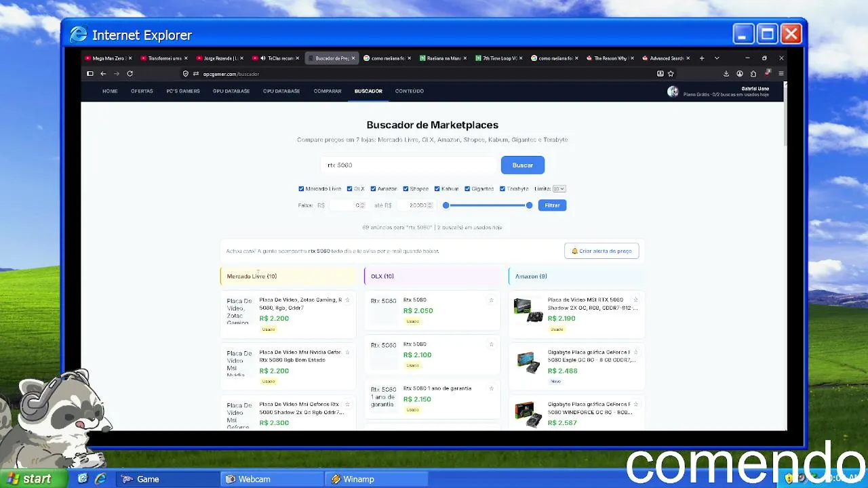
Task: Star the Rtx 5060 1 ano de garantia listing
Action: pyautogui.click(x=492, y=388)
